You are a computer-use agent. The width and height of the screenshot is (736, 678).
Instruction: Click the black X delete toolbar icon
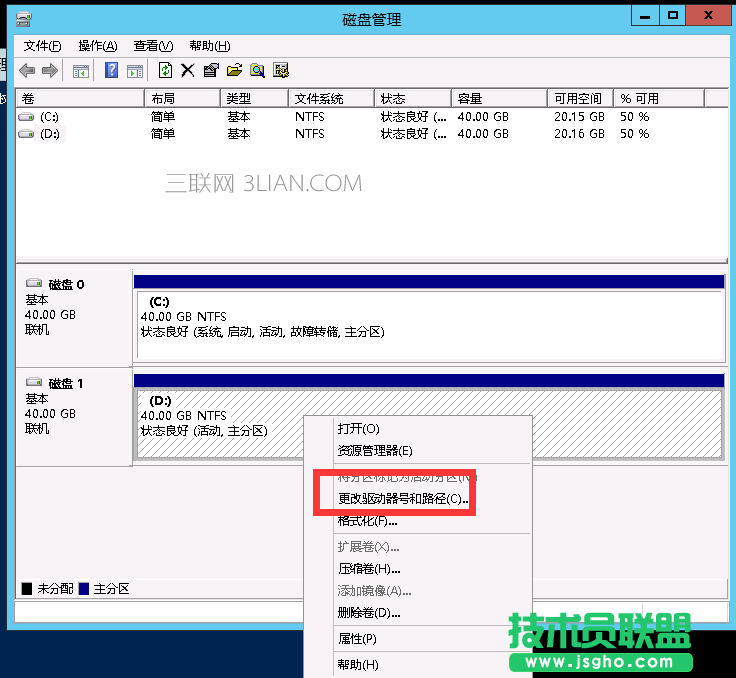[187, 70]
